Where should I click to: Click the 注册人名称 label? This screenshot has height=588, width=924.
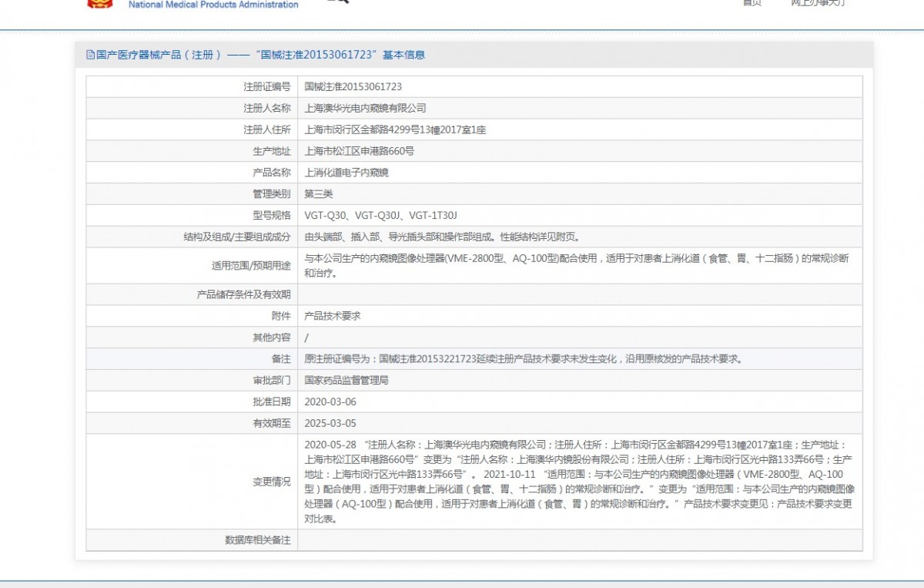click(267, 109)
